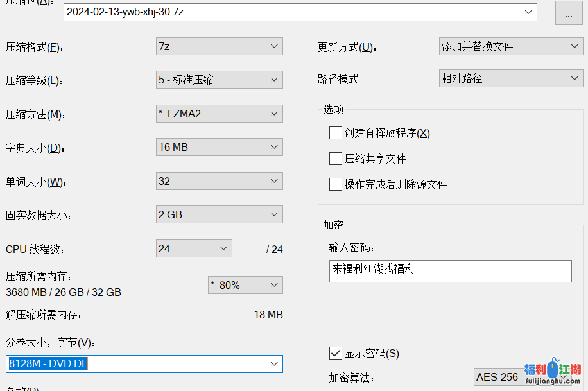Open the 16 MB dictionary size dropdown
588x391 pixels.
[x=275, y=147]
